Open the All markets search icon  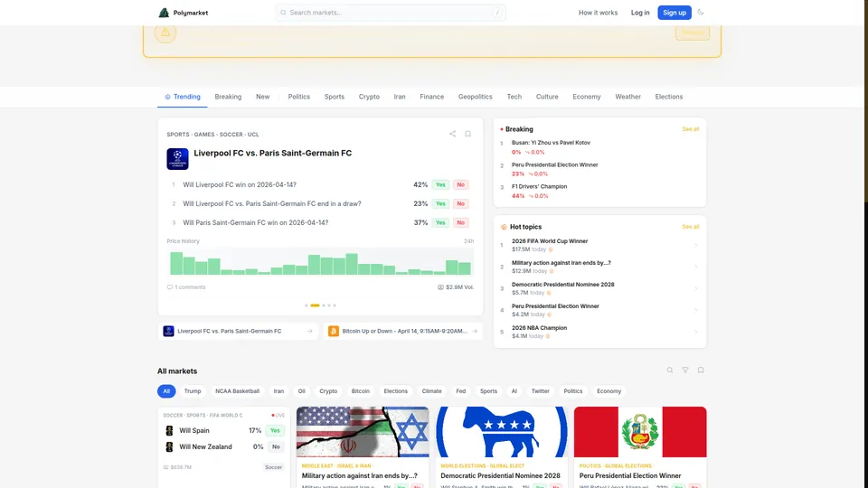tap(670, 371)
